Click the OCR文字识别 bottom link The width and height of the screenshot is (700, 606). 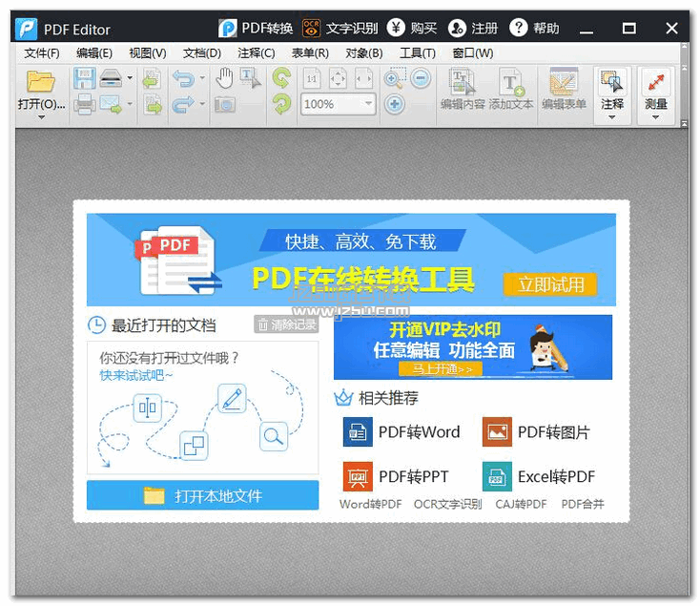point(448,504)
